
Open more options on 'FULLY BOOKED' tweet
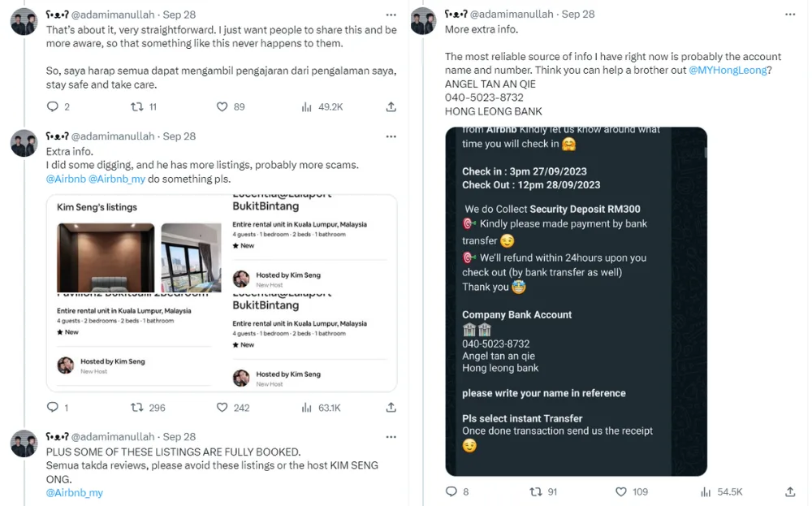[x=391, y=437]
